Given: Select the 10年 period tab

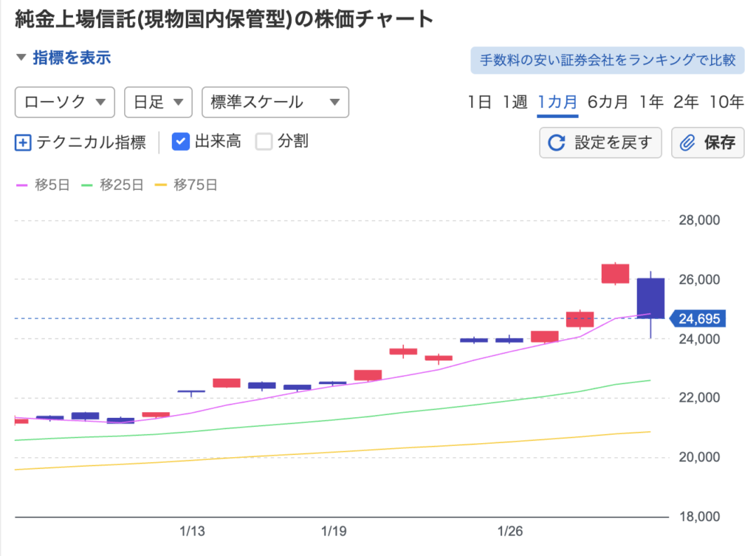Looking at the screenshot, I should coord(726,103).
